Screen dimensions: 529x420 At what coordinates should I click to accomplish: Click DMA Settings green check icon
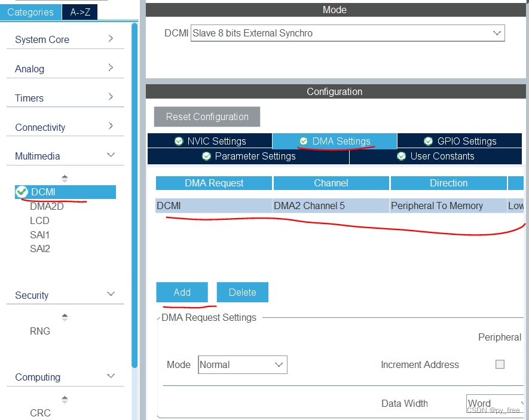tap(304, 141)
